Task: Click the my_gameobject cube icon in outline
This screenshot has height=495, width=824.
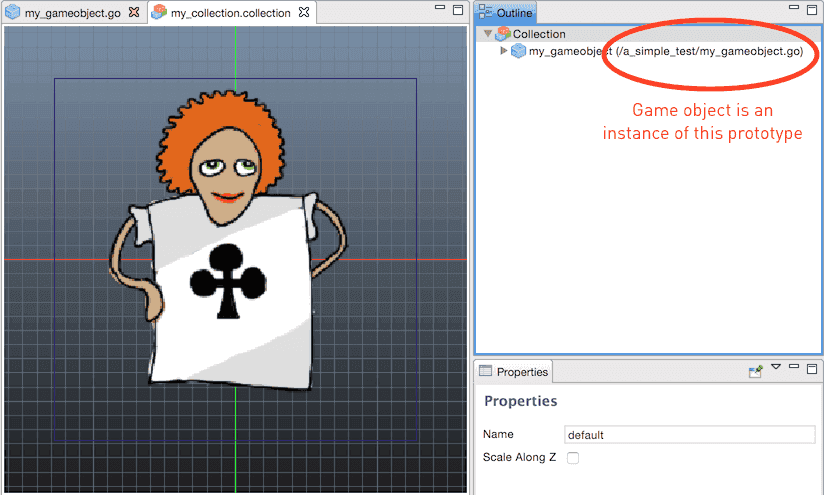Action: [x=519, y=51]
